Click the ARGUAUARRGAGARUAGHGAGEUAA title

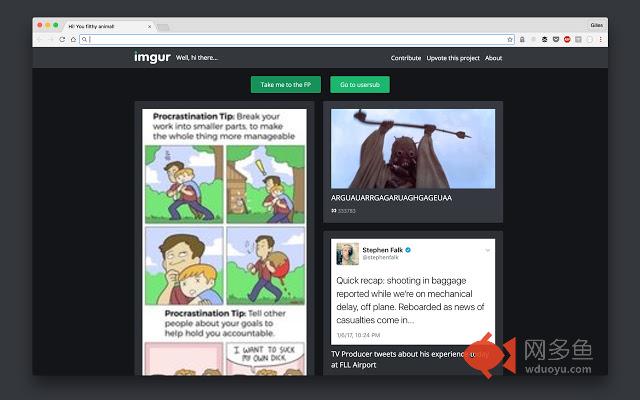(x=391, y=198)
